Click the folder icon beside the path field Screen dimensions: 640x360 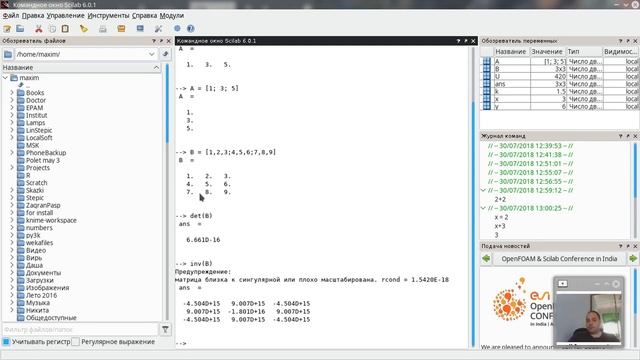[8, 54]
